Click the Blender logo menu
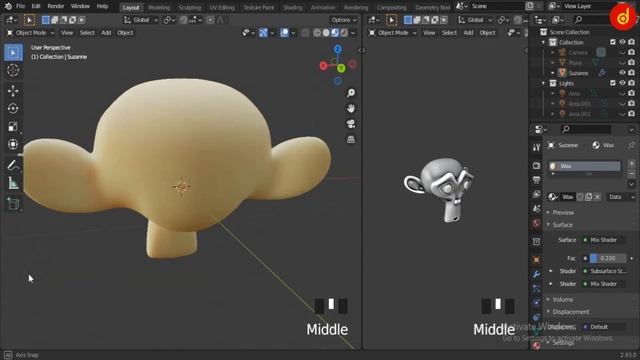 [8, 6]
